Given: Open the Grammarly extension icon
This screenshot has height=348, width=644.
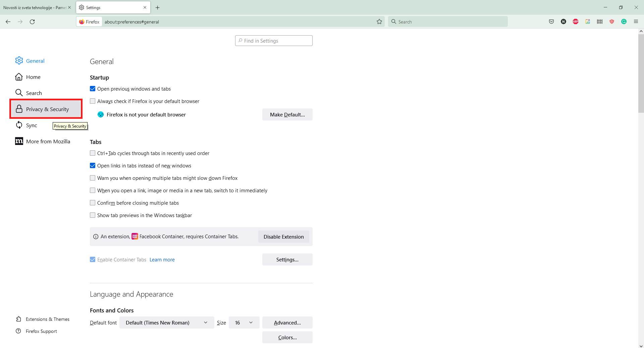Looking at the screenshot, I should pos(624,21).
